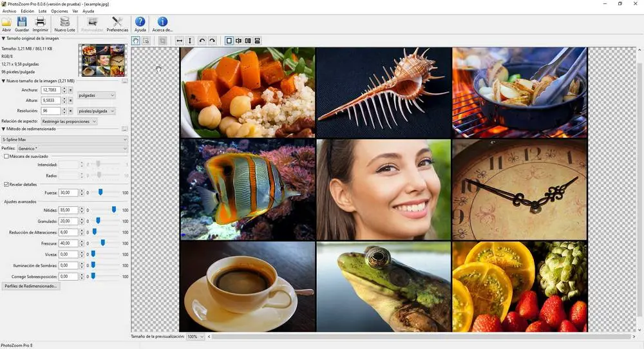Switch to single preview view
Screen dimensions: 644x349
[x=229, y=41]
